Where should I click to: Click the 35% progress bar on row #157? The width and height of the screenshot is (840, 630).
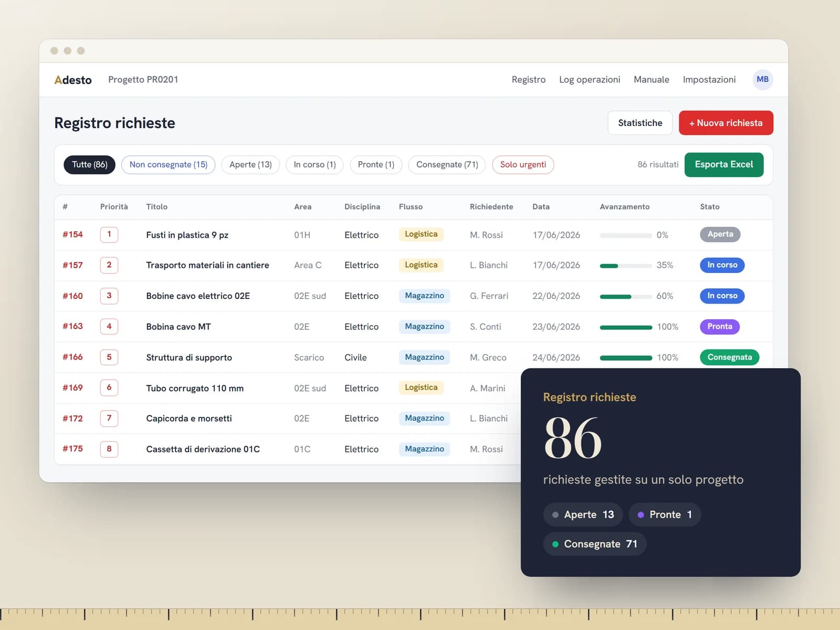(626, 266)
